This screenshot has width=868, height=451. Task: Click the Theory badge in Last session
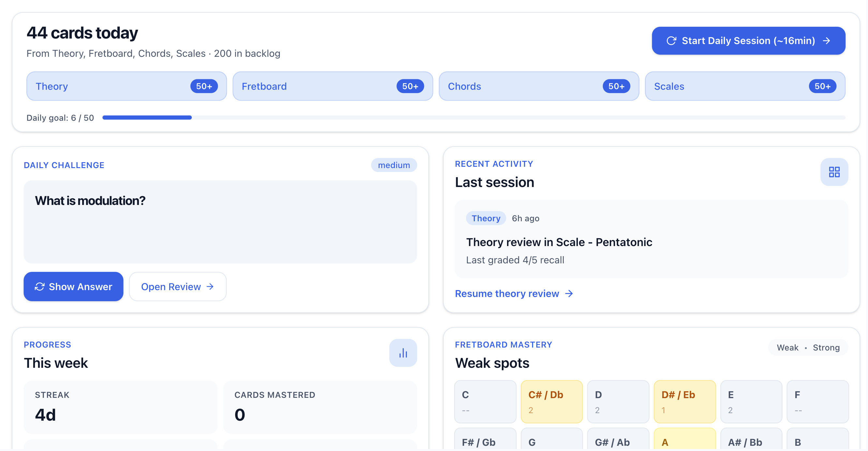tap(486, 218)
